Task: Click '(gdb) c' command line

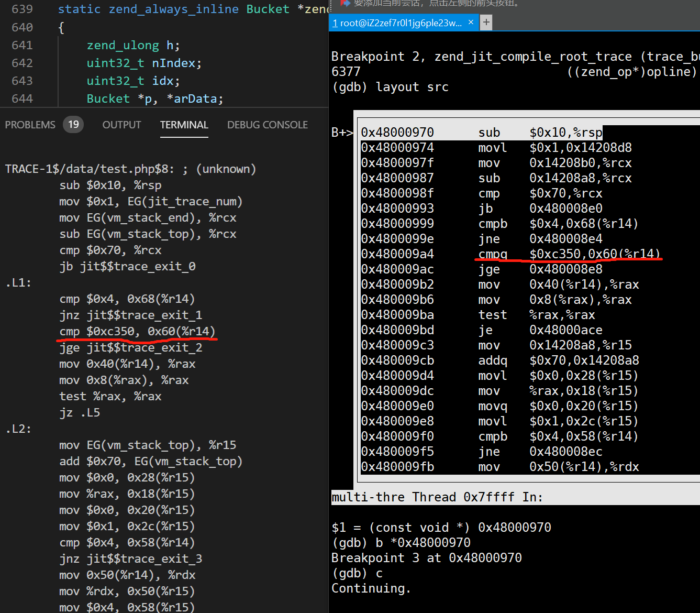Action: [x=357, y=573]
